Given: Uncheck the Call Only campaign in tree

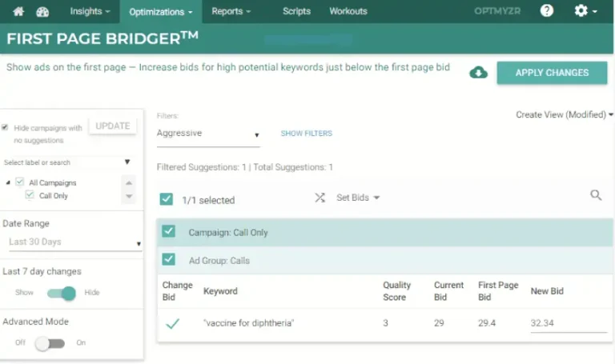Looking at the screenshot, I should coord(30,195).
